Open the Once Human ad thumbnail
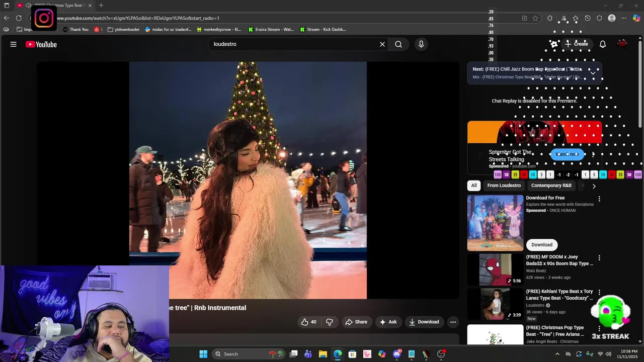The image size is (644, 362). (496, 223)
